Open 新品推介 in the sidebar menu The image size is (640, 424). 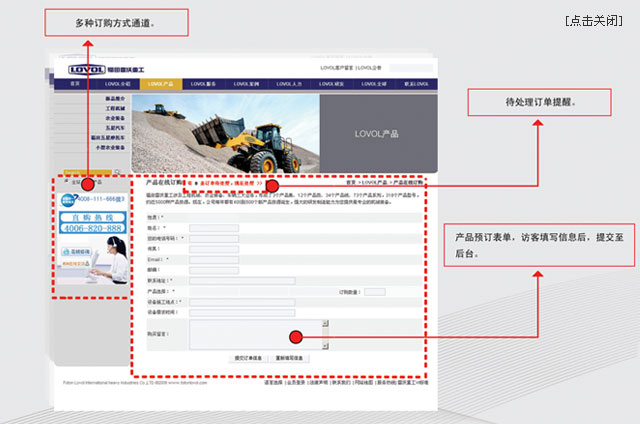tap(115, 99)
